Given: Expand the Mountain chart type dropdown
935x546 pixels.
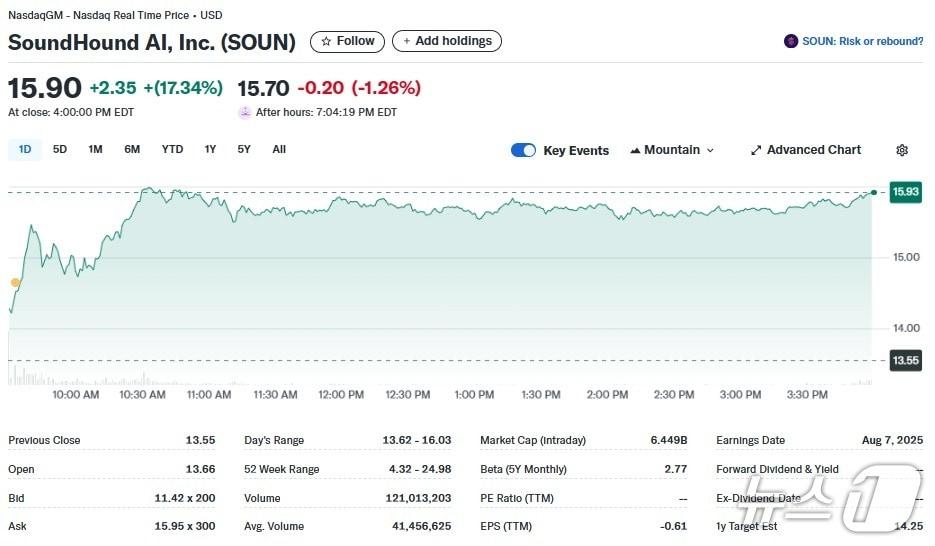Looking at the screenshot, I should (672, 150).
